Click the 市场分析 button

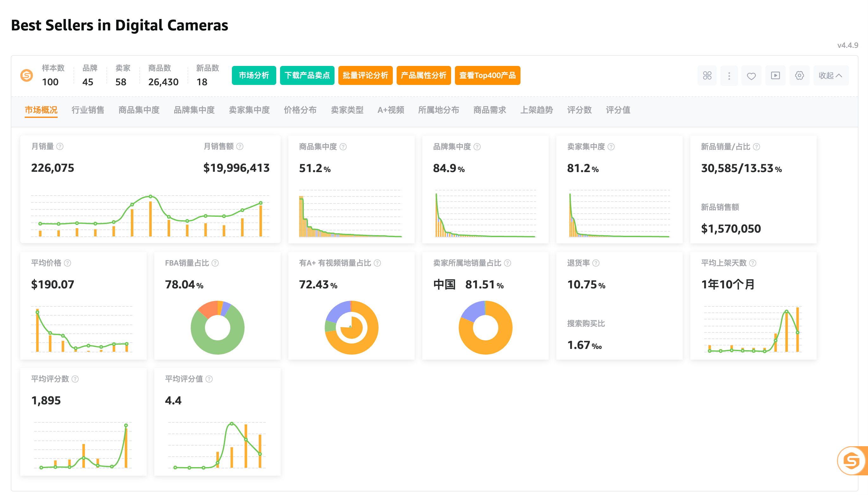254,75
